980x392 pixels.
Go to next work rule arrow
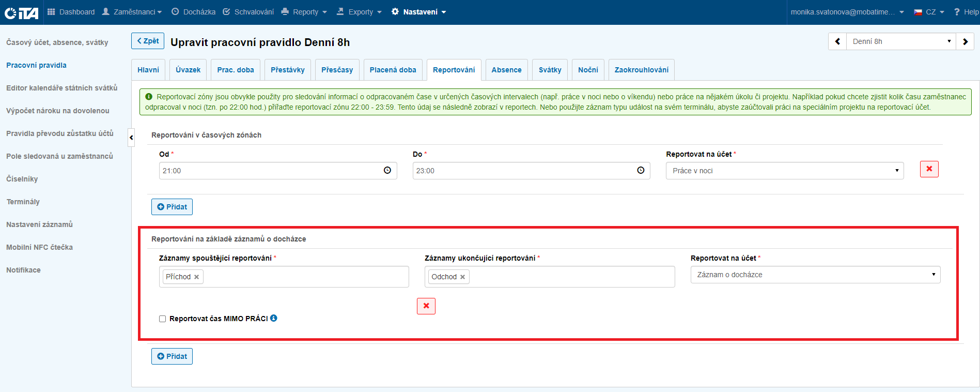tap(965, 41)
